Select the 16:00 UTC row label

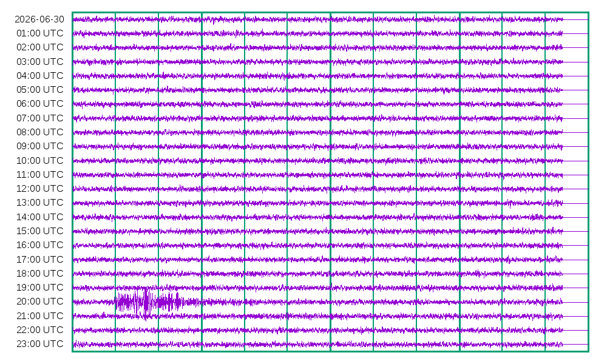point(40,245)
